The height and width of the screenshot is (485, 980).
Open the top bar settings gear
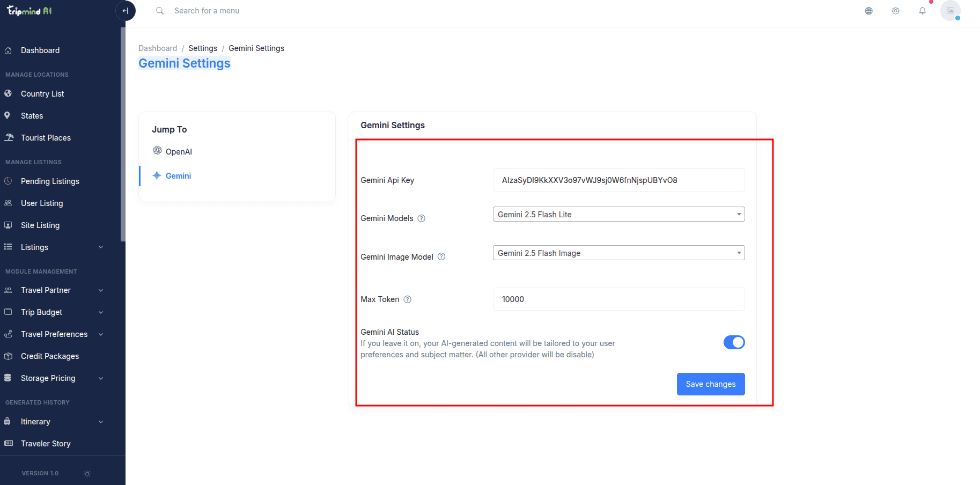(x=896, y=11)
